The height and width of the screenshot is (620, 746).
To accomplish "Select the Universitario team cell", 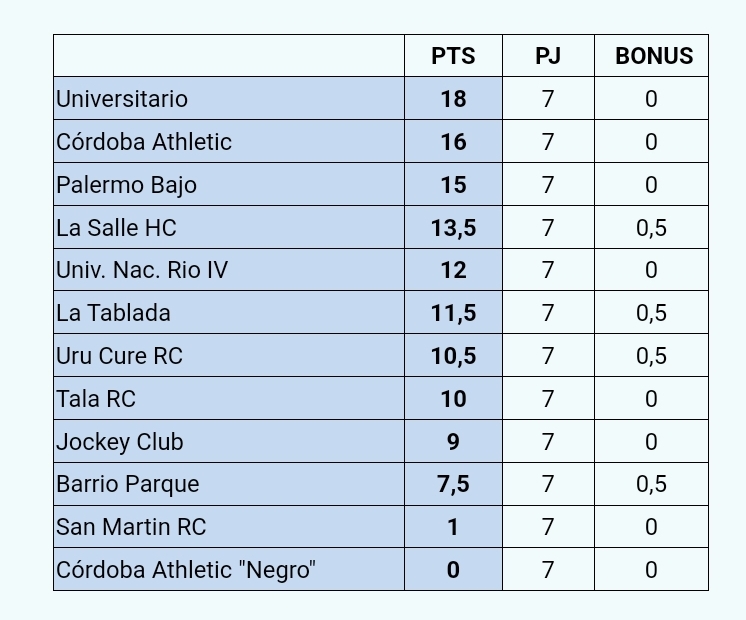I will [x=229, y=98].
